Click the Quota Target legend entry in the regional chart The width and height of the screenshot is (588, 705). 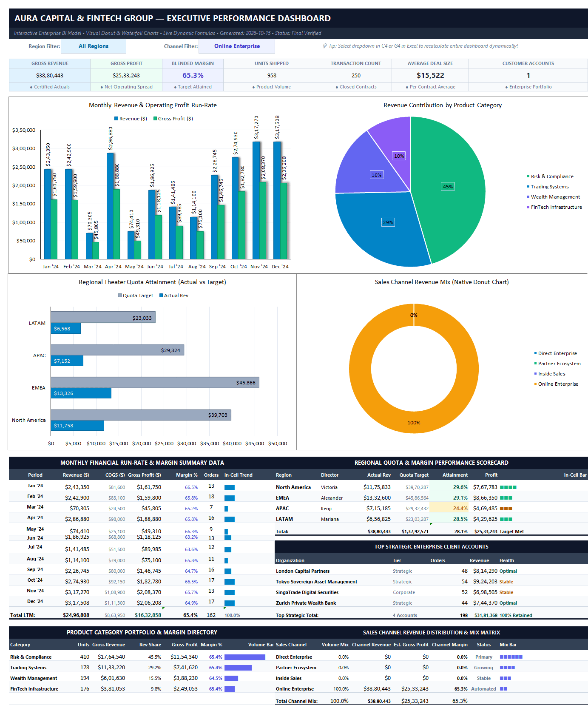pos(136,296)
